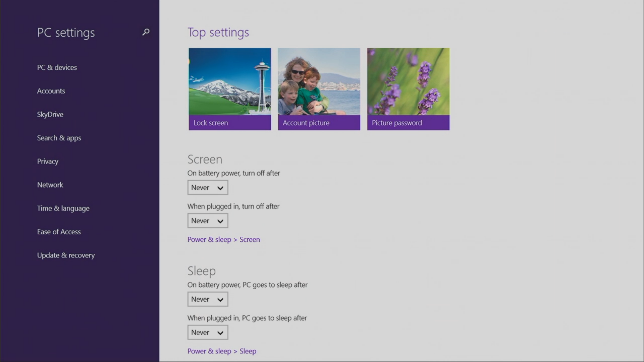Open the Account picture tile
The image size is (644, 362).
pos(319,89)
